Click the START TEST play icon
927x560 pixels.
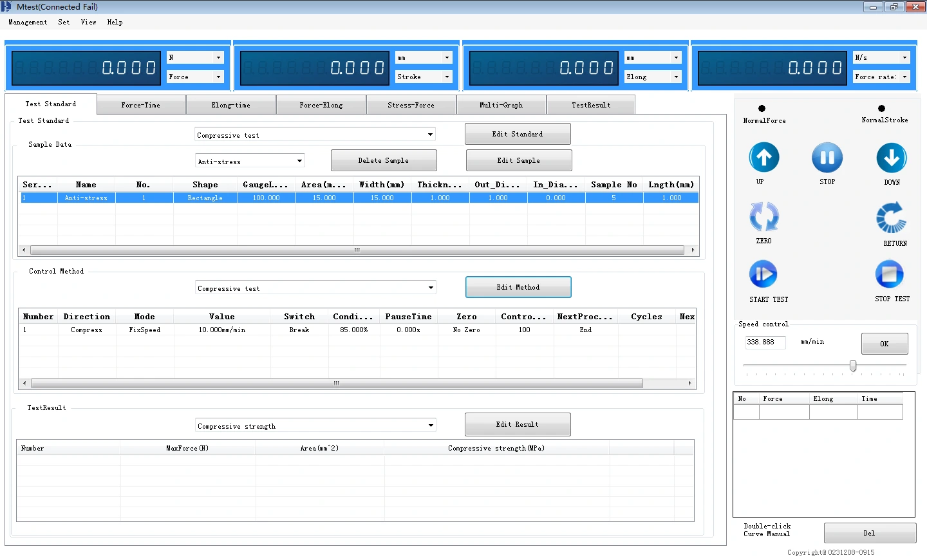tap(763, 274)
